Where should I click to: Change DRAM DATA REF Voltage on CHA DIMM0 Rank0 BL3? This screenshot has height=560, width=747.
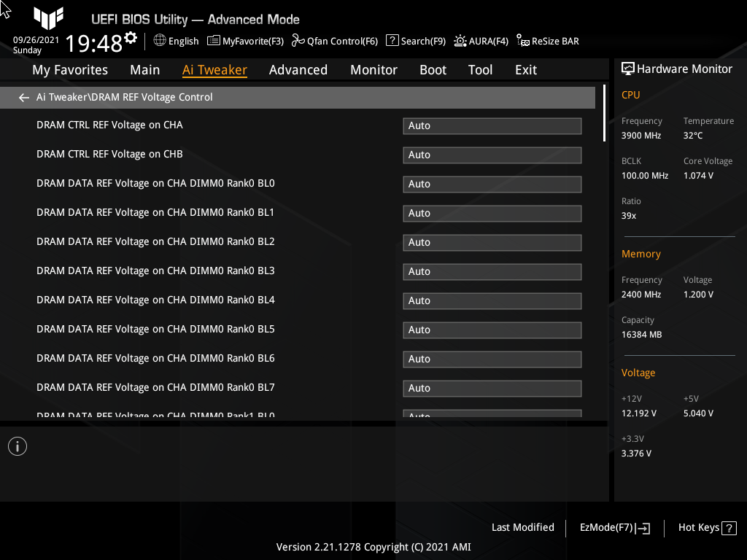click(492, 271)
